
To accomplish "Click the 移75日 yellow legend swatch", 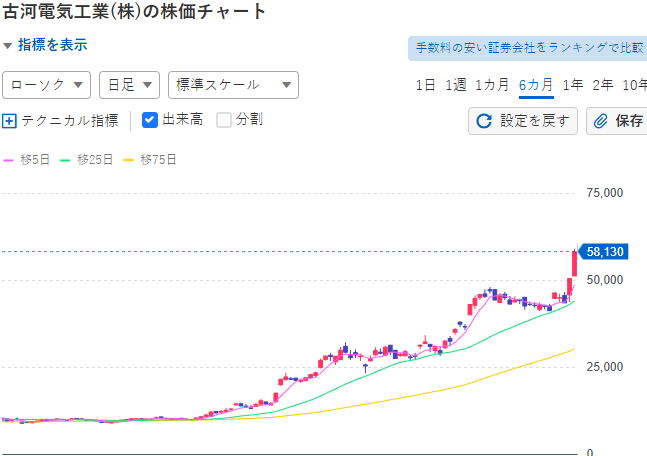I will pyautogui.click(x=129, y=160).
